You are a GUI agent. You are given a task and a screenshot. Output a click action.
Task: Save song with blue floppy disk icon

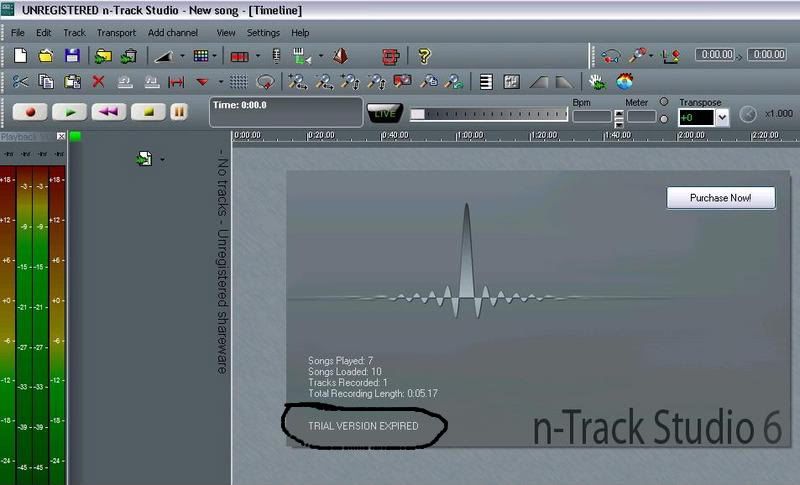point(72,56)
